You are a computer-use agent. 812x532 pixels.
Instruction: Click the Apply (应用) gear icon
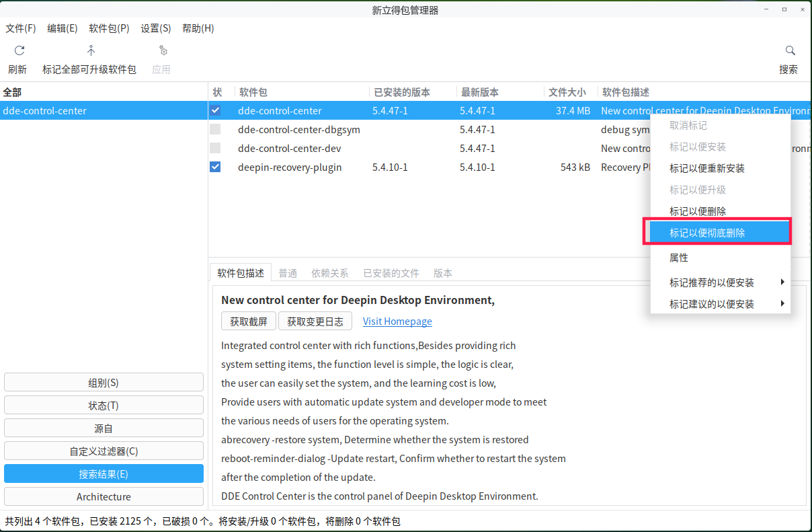coord(162,50)
